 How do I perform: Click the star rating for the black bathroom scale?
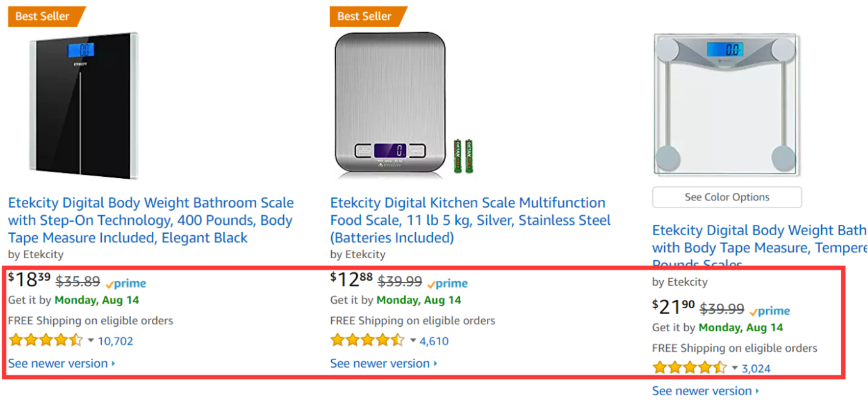[x=45, y=340]
